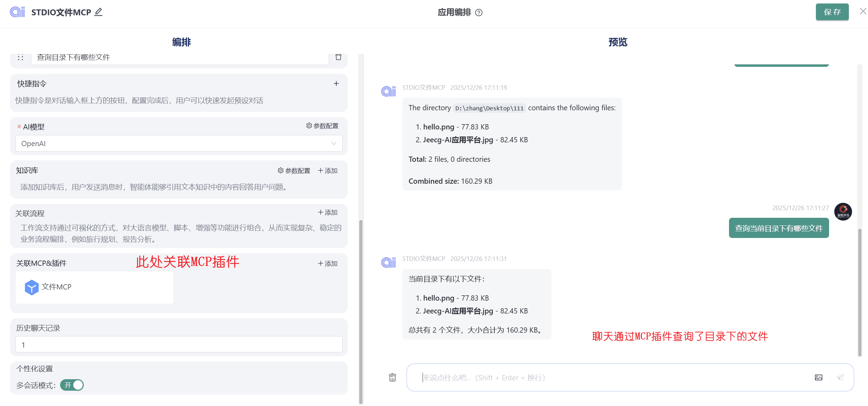Delete the 查询目录下有哪些文件 preset question
Image resolution: width=868 pixels, height=406 pixels.
tap(338, 57)
